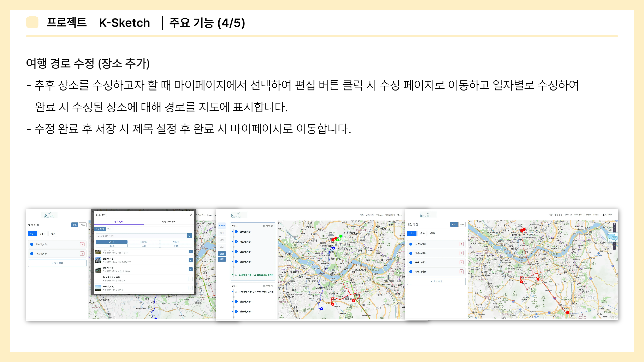The image size is (644, 362).
Task: Click the 로그아웃 user icon link
Action: click(607, 215)
